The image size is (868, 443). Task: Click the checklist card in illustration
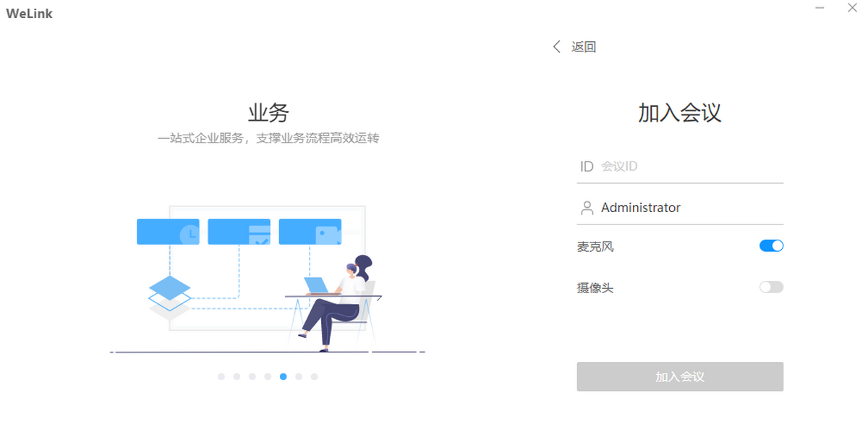(239, 232)
